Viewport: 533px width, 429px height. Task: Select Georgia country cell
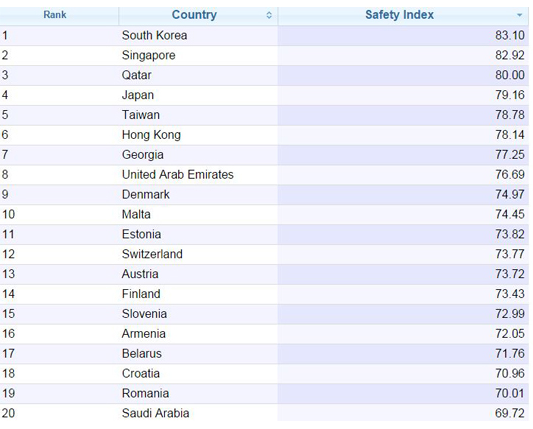pos(143,155)
